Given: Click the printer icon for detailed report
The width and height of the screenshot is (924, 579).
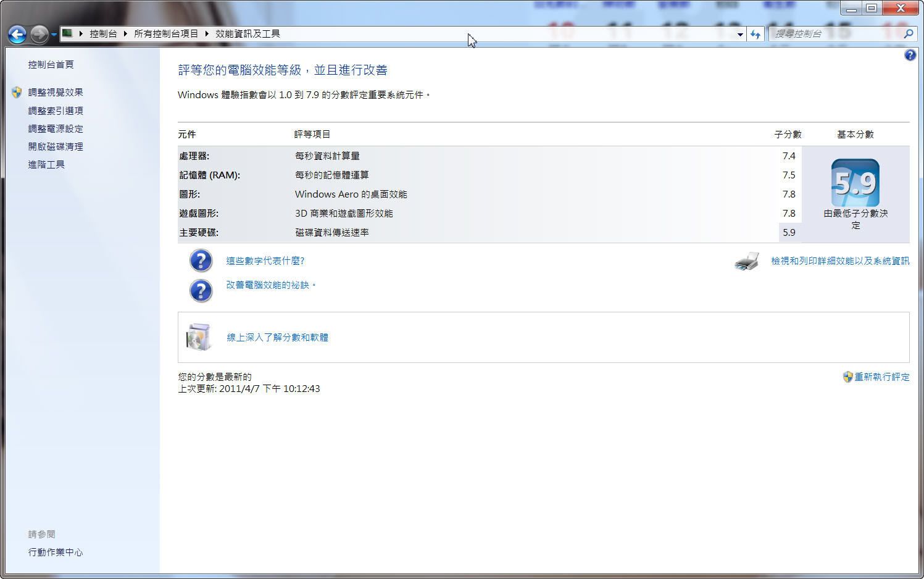Looking at the screenshot, I should pyautogui.click(x=747, y=261).
